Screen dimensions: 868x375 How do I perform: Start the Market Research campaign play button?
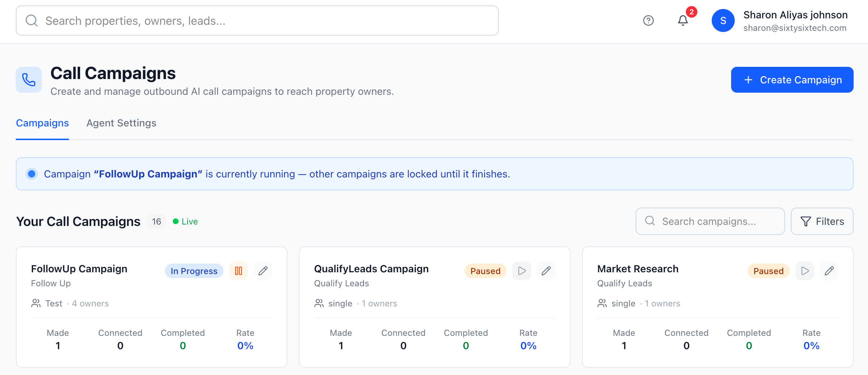(805, 271)
